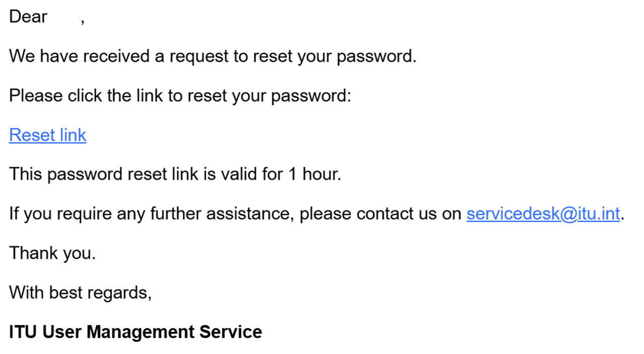Image resolution: width=644 pixels, height=354 pixels.
Task: Click the "1 hour" duration text
Action: coord(314,174)
